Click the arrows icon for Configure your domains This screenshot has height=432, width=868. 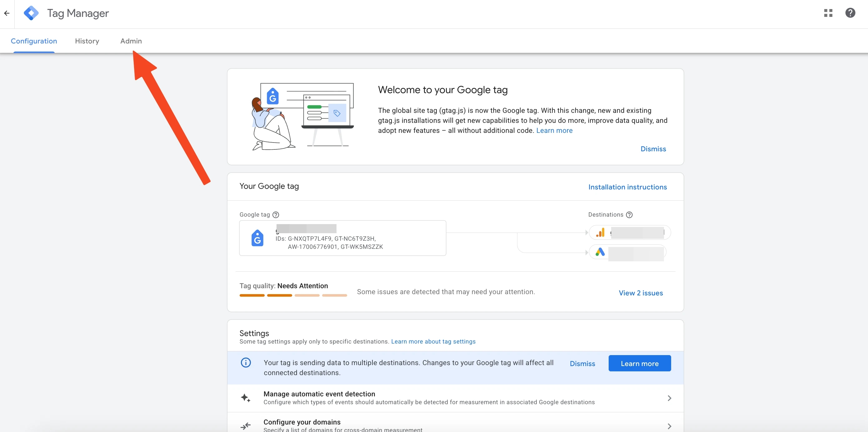click(246, 426)
